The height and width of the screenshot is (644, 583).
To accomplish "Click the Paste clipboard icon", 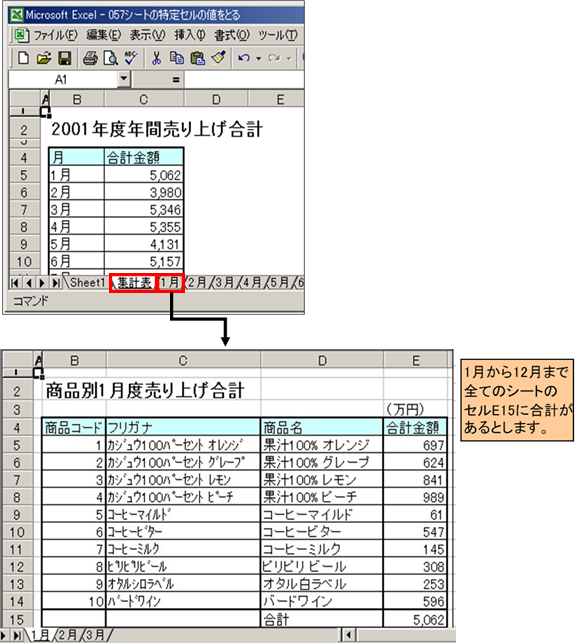I will pyautogui.click(x=198, y=58).
